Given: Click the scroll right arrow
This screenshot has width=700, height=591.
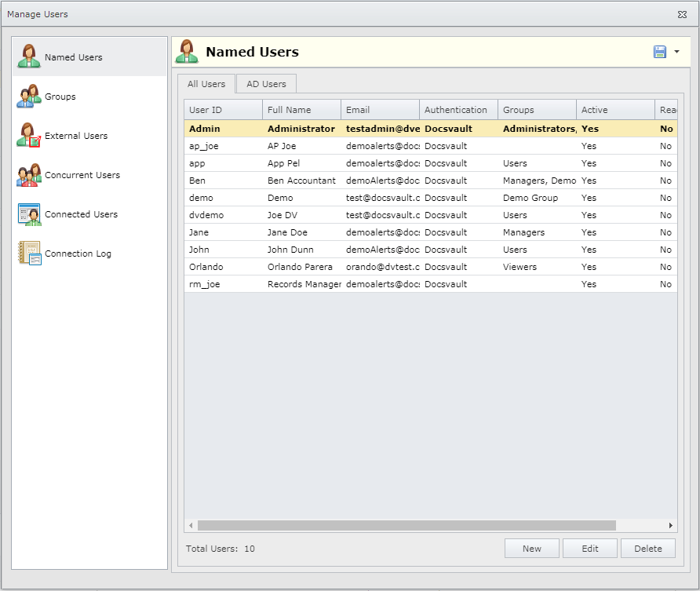Looking at the screenshot, I should [670, 525].
